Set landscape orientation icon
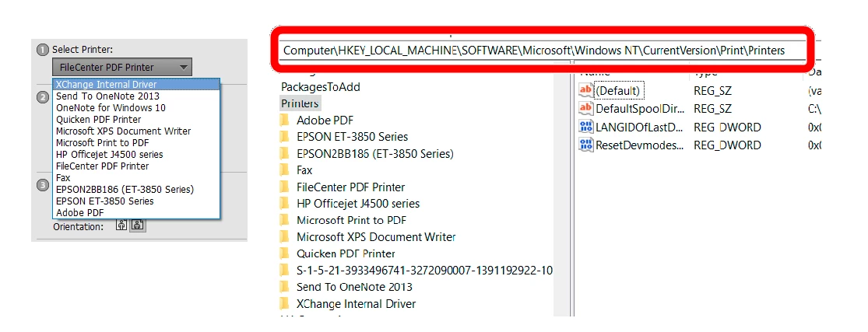868x332 pixels. (137, 225)
